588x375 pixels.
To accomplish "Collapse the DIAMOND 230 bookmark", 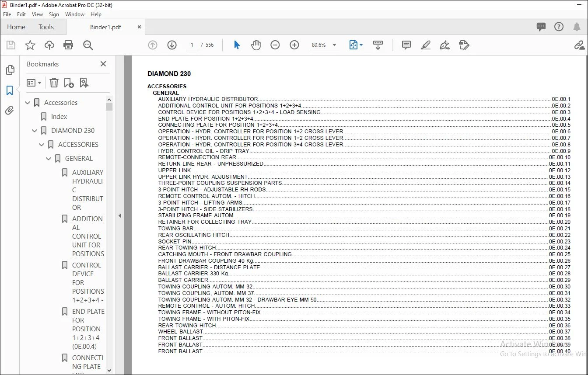I will [x=35, y=131].
